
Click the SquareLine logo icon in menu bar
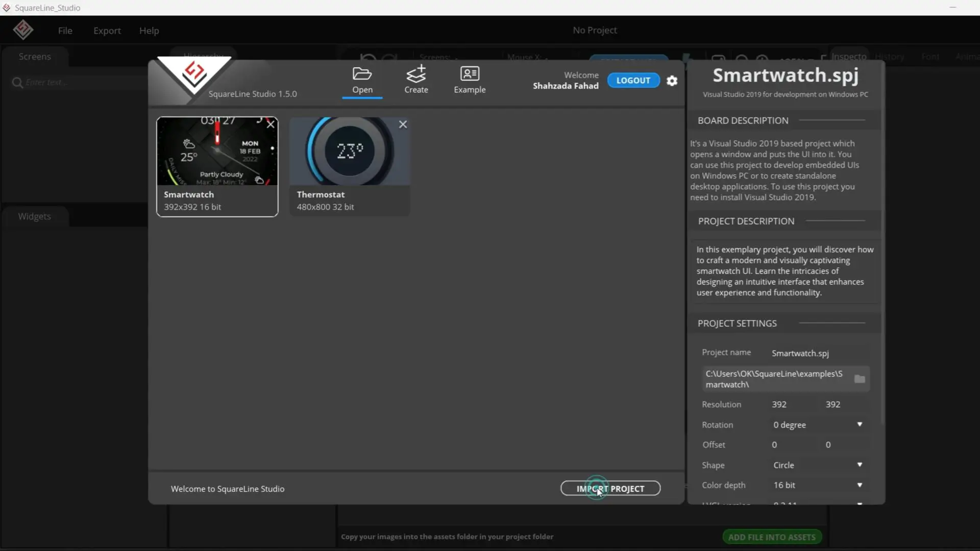click(23, 30)
